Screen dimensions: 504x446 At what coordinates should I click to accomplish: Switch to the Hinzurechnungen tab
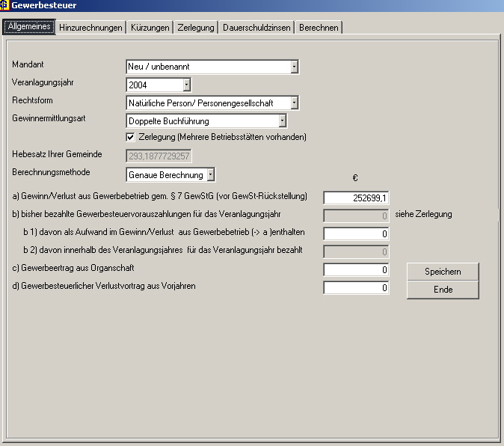point(90,28)
